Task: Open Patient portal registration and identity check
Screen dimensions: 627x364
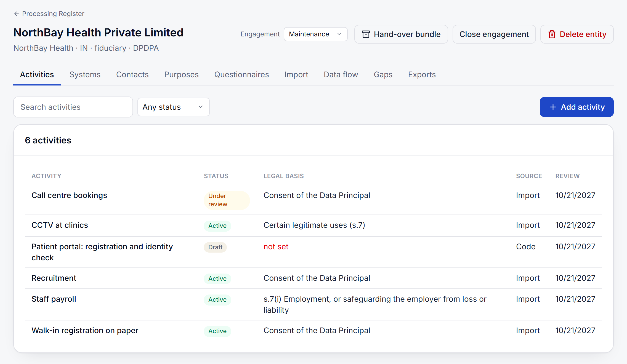Action: tap(102, 252)
